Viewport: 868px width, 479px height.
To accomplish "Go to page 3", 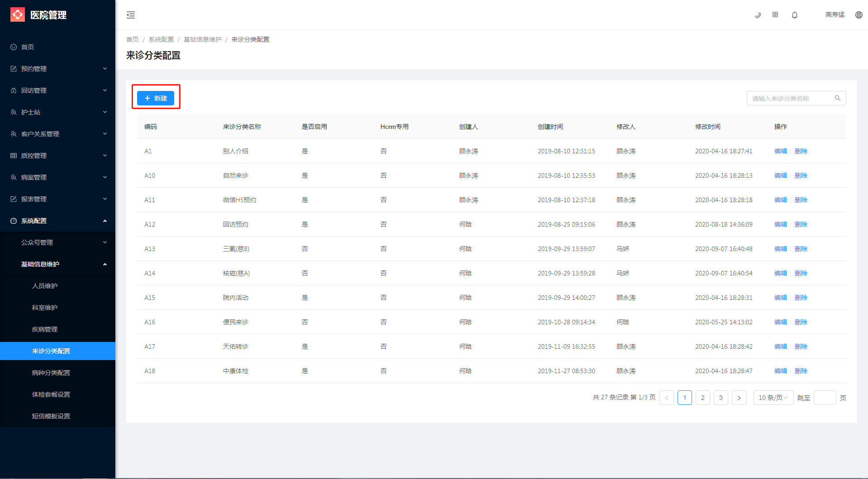I will (x=721, y=398).
